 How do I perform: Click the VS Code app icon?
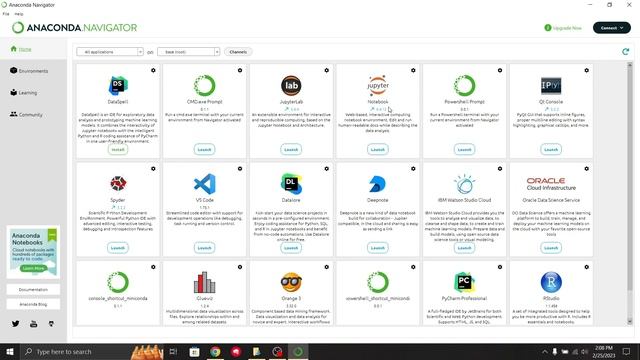[x=204, y=184]
